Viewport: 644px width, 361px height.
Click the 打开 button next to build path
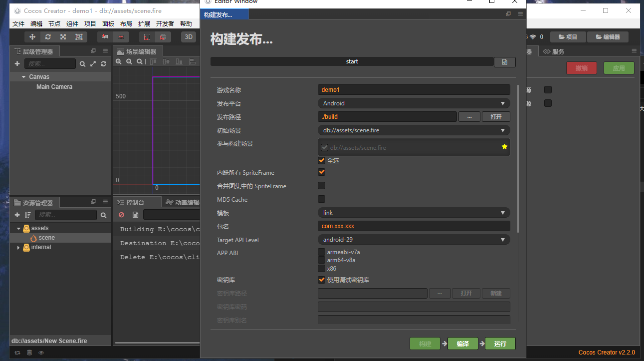coord(496,117)
